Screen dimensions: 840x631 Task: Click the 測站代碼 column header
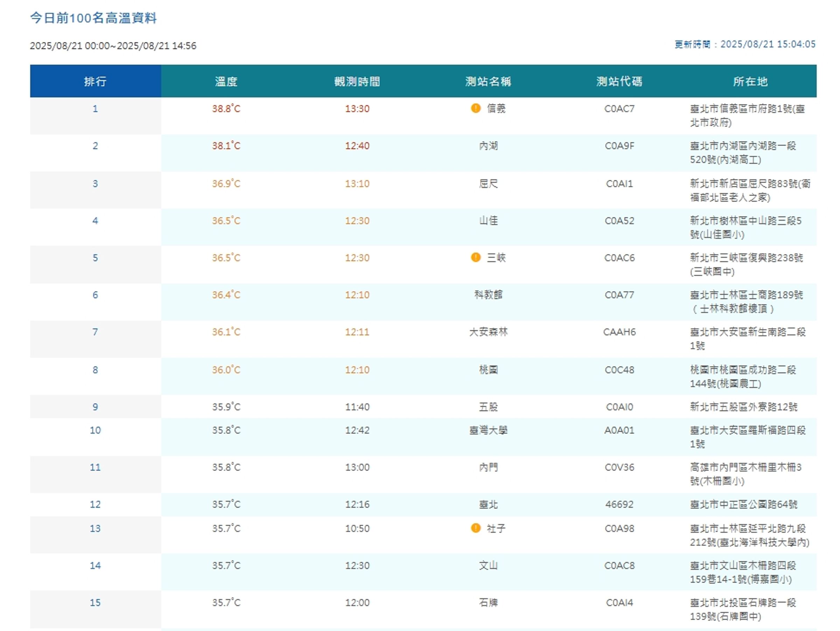point(619,81)
